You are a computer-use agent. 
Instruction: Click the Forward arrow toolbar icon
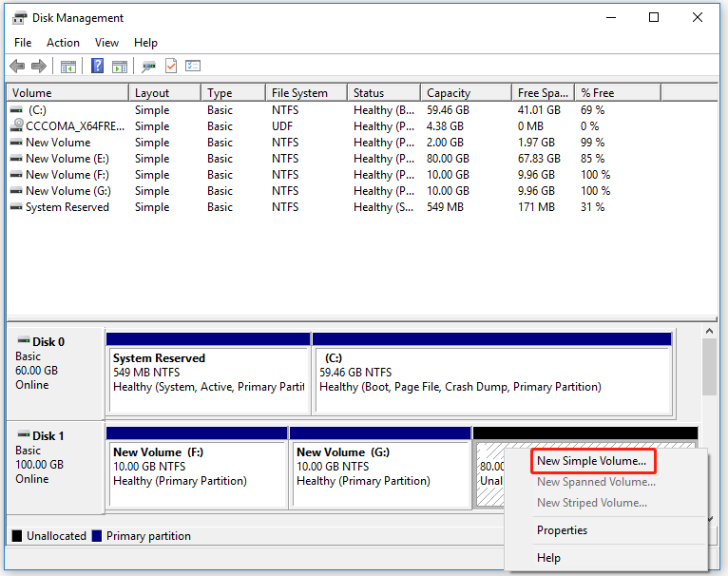(x=39, y=66)
